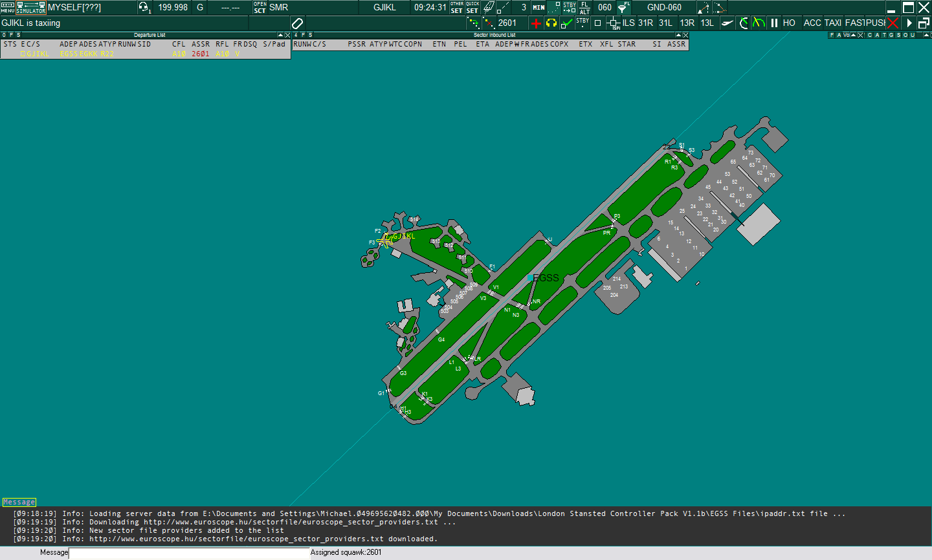Click the 199.998 primary frequency field
The width and height of the screenshot is (932, 560).
(x=173, y=7)
